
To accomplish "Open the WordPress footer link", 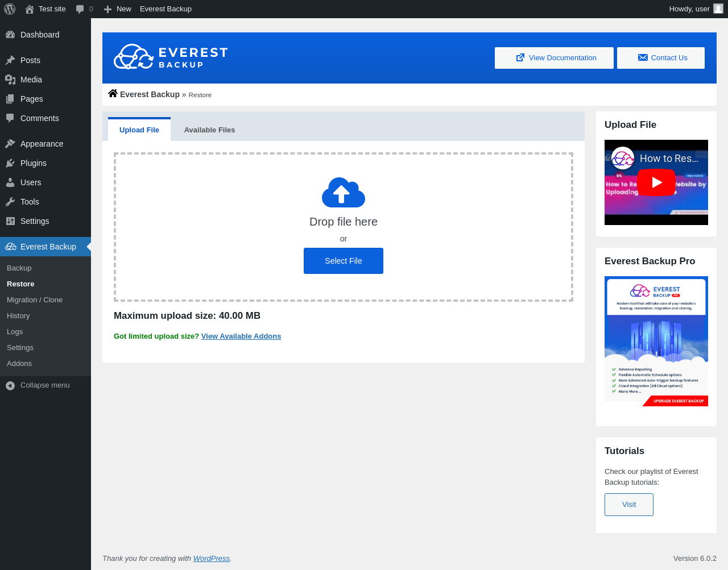I will [212, 559].
